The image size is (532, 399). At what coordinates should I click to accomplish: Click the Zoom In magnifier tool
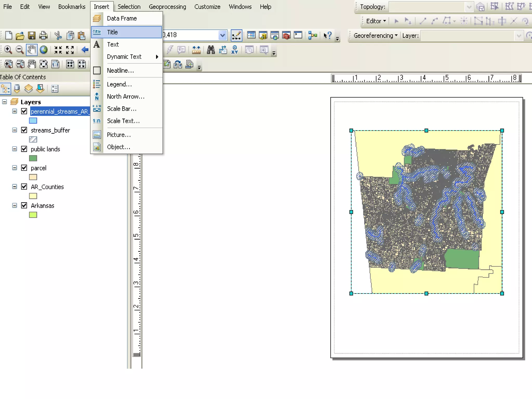8,50
